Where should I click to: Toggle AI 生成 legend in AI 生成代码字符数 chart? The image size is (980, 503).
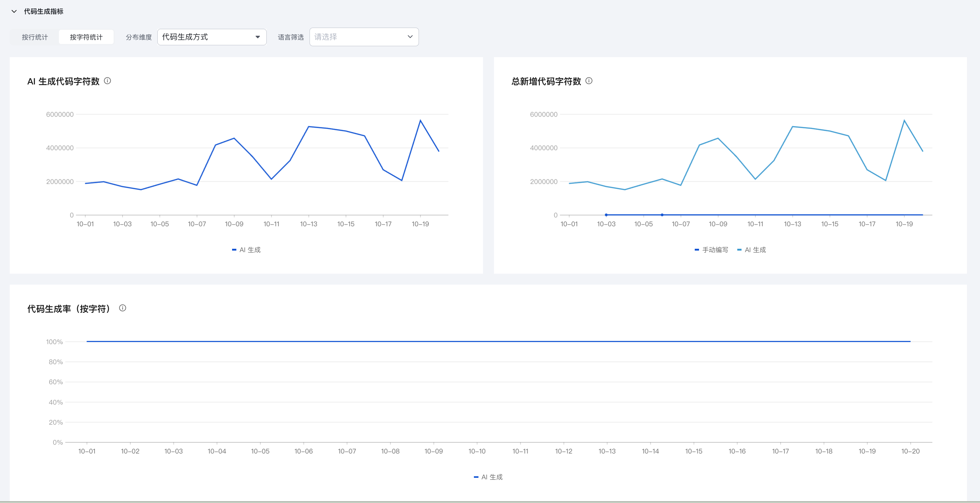[246, 250]
